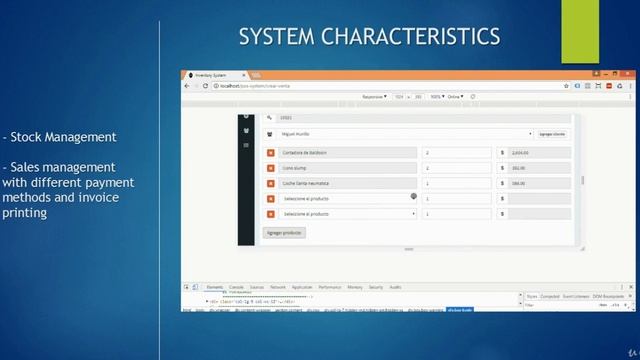640x360 pixels.
Task: Open the Chrome three-dot menu
Action: [631, 86]
